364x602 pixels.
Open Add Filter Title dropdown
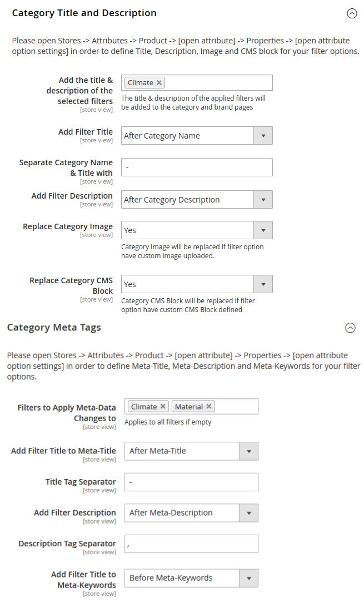tap(263, 136)
